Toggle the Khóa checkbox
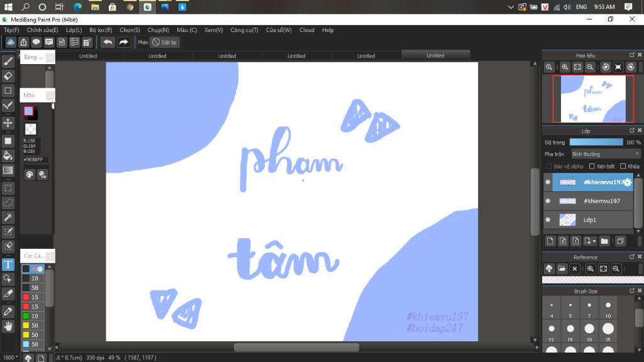Image resolution: width=644 pixels, height=362 pixels. [x=623, y=166]
